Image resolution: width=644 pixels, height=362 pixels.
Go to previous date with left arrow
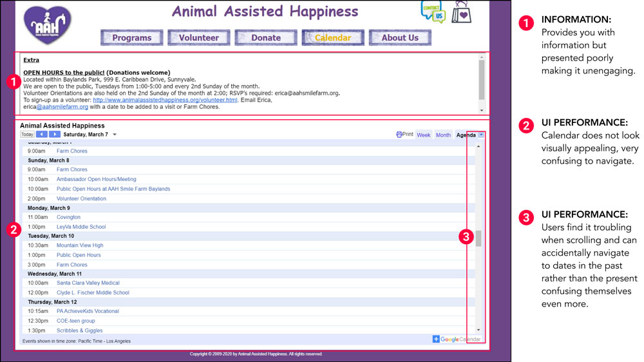coord(41,135)
